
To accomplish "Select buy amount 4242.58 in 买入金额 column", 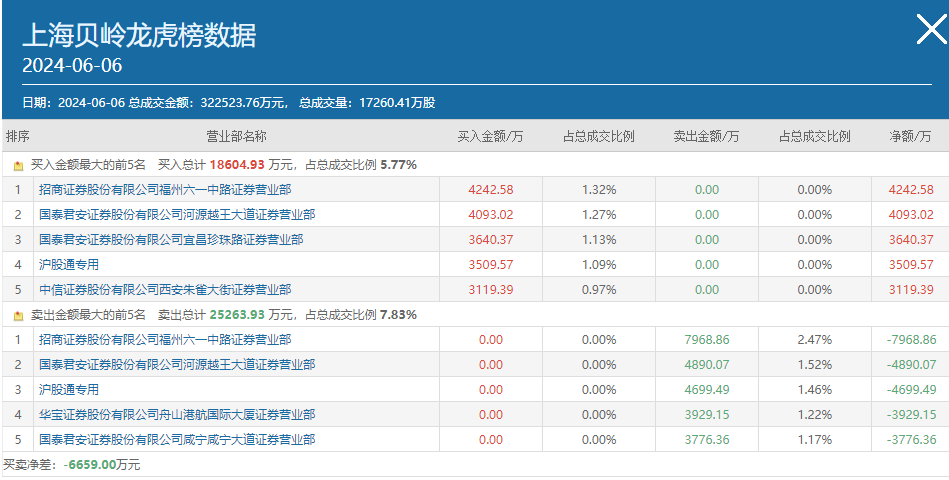I will [490, 189].
